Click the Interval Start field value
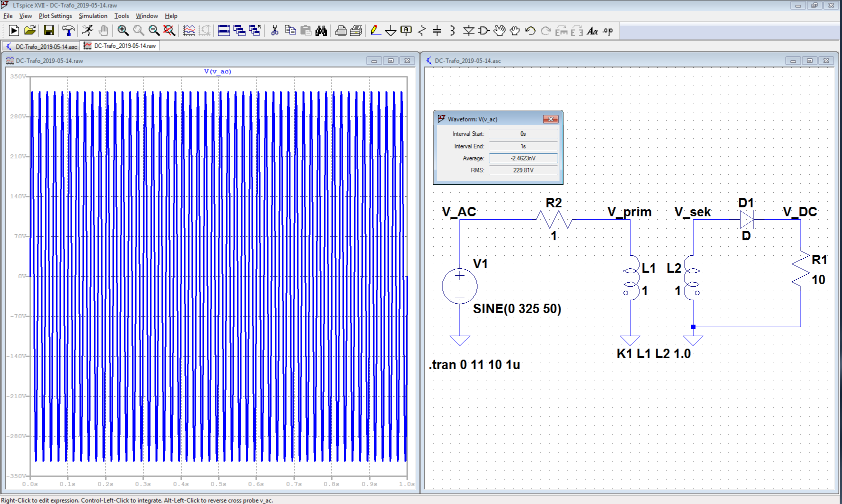 523,134
